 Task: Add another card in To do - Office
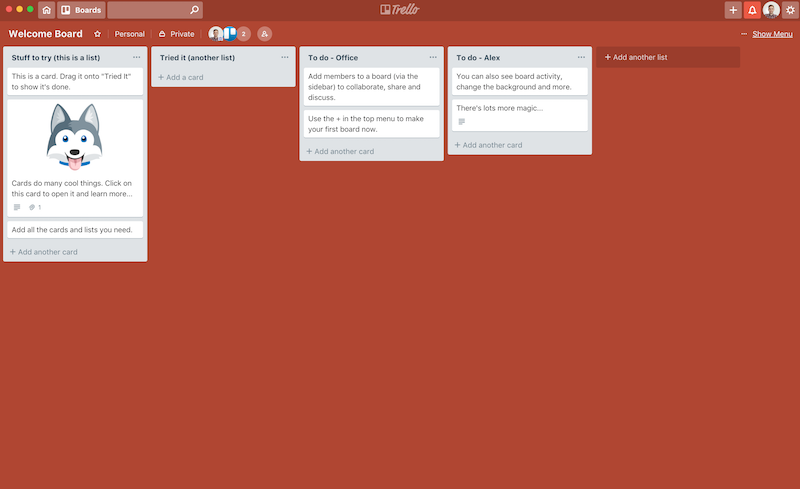click(x=340, y=151)
